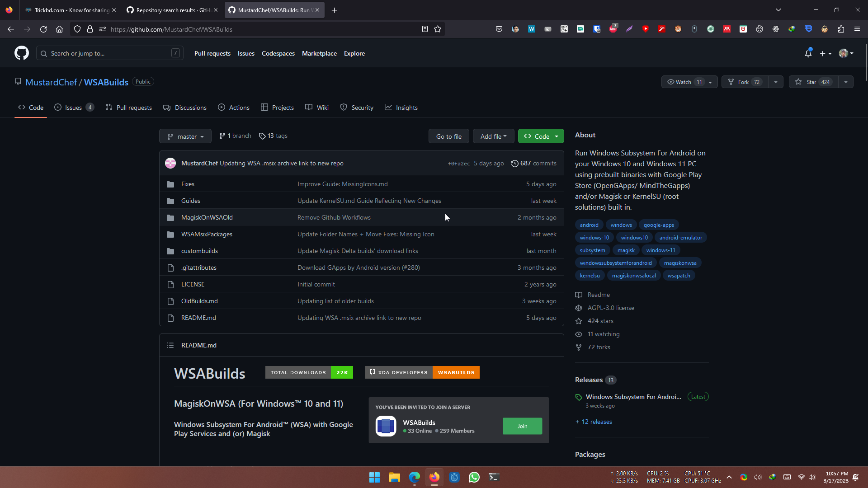Screen dimensions: 868x488
Task: Launch File Explorer from taskbar
Action: point(395,477)
